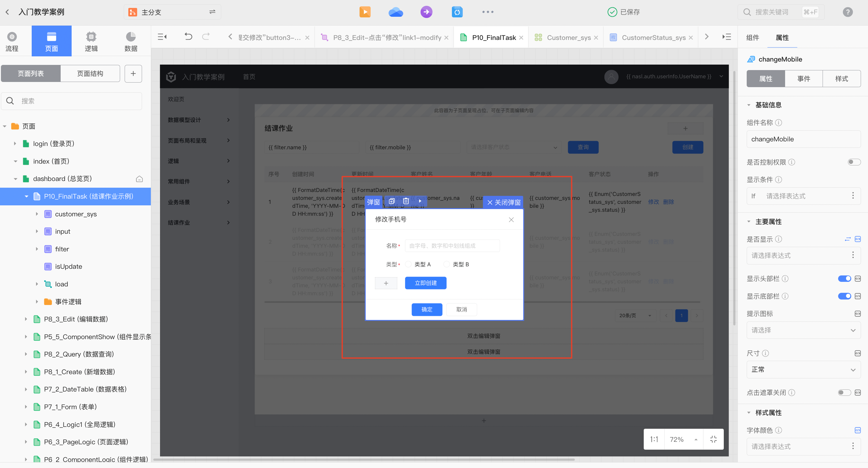Click the branch switch arrows icon

[x=212, y=12]
